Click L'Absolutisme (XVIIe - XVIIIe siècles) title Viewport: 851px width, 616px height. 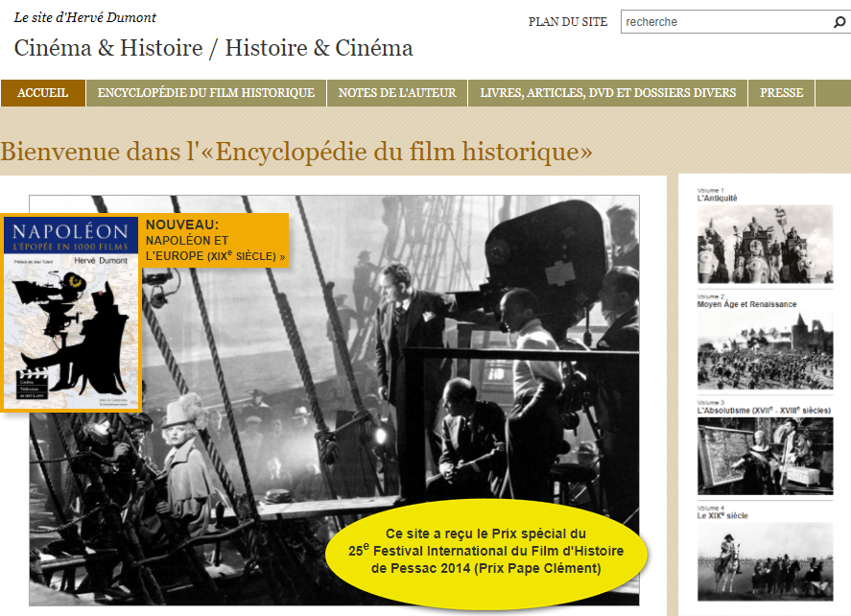click(763, 411)
